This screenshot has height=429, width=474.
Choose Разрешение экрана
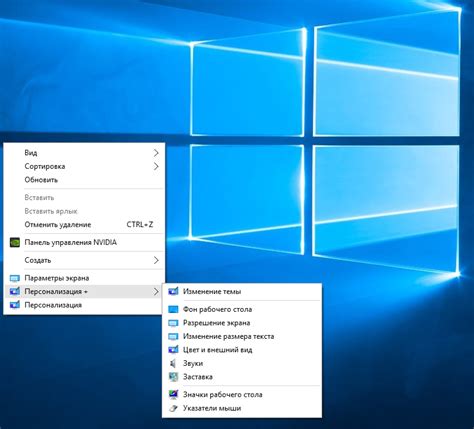[x=242, y=323]
